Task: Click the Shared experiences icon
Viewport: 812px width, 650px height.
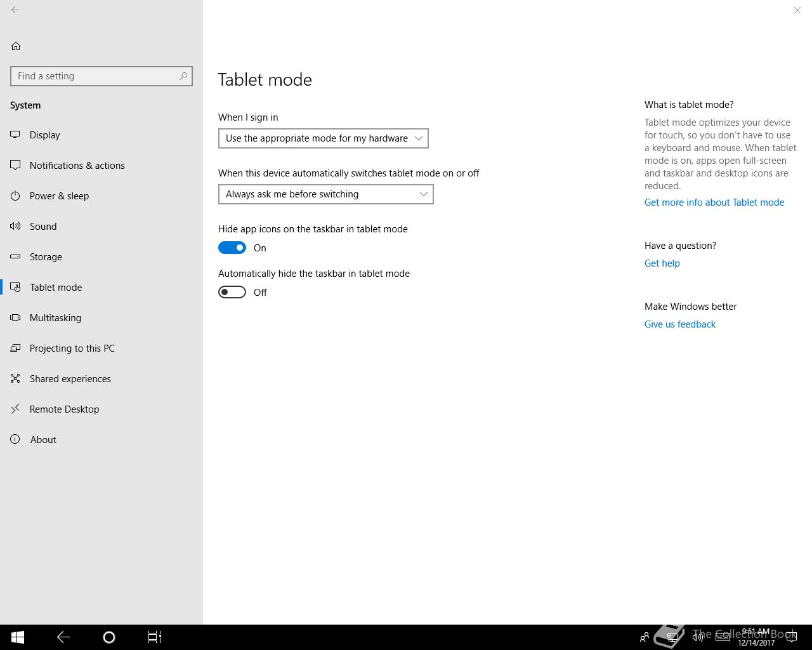Action: click(x=15, y=378)
